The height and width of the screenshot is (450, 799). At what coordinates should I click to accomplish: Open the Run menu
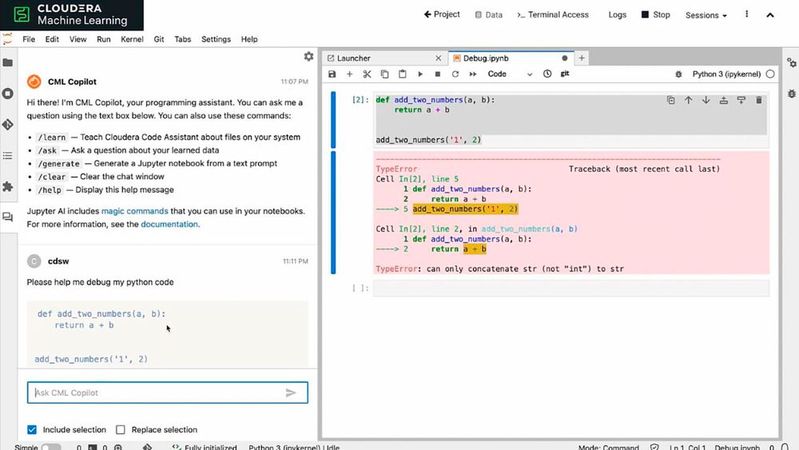(103, 39)
